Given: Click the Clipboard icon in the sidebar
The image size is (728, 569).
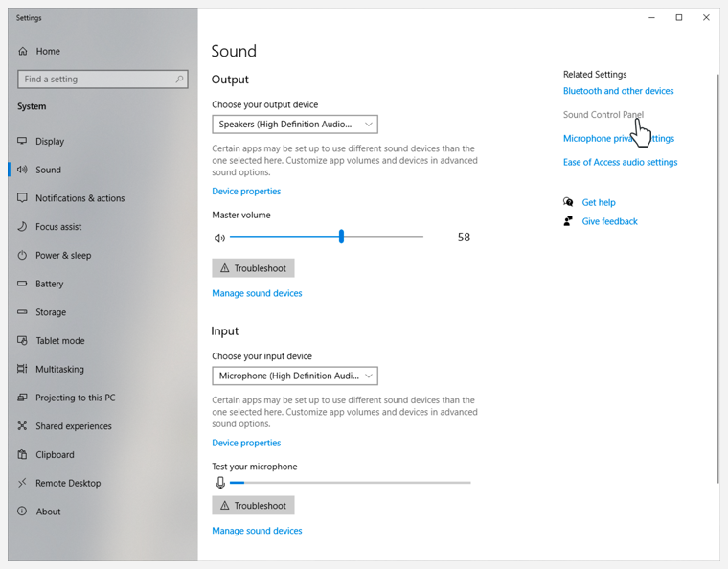Looking at the screenshot, I should coord(22,455).
